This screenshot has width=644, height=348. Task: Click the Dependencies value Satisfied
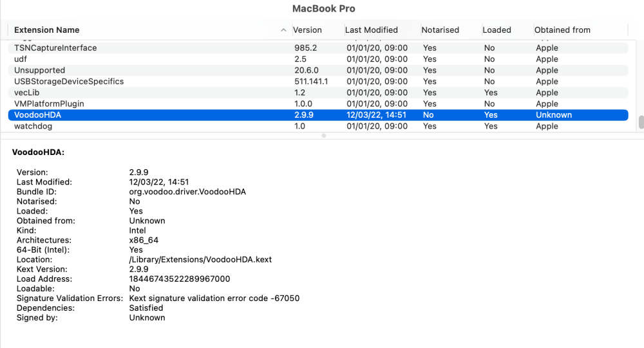pyautogui.click(x=146, y=307)
